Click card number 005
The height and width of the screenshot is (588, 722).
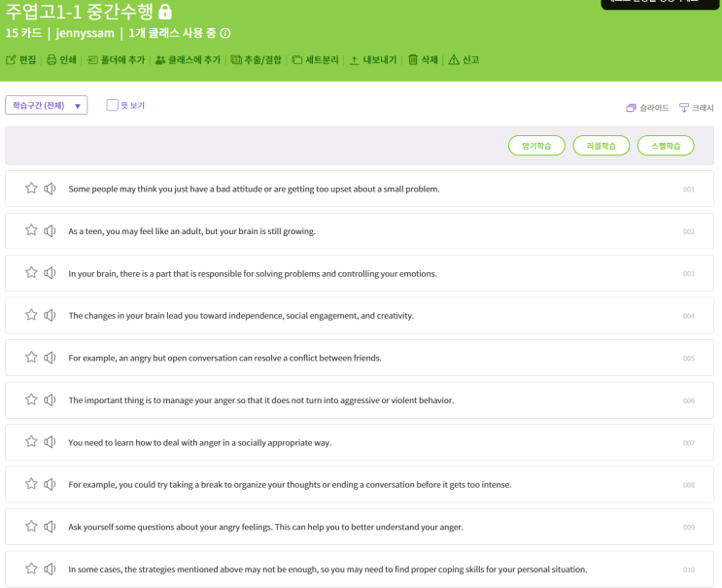pyautogui.click(x=688, y=359)
